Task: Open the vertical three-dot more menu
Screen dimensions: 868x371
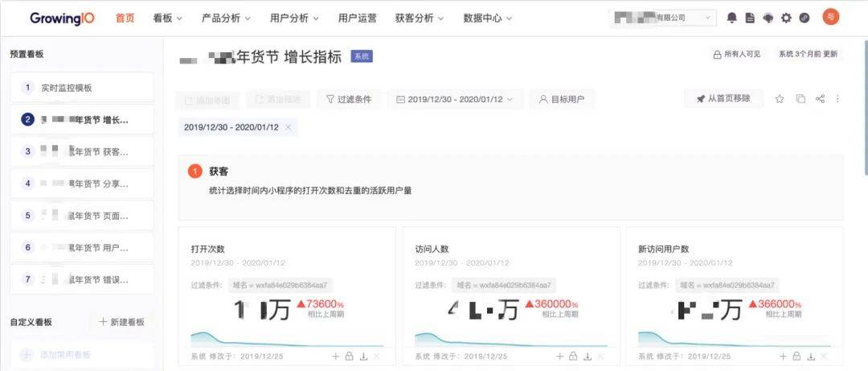Action: coord(837,99)
